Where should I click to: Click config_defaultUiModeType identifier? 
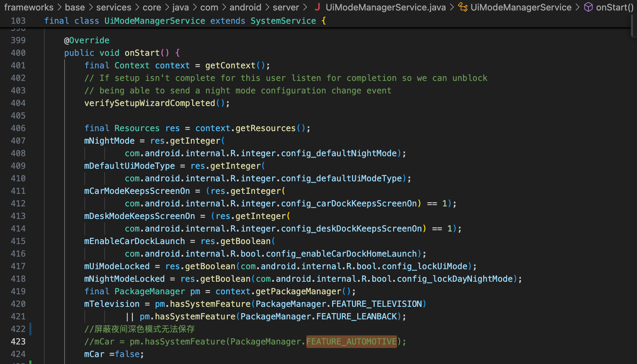pyautogui.click(x=342, y=179)
